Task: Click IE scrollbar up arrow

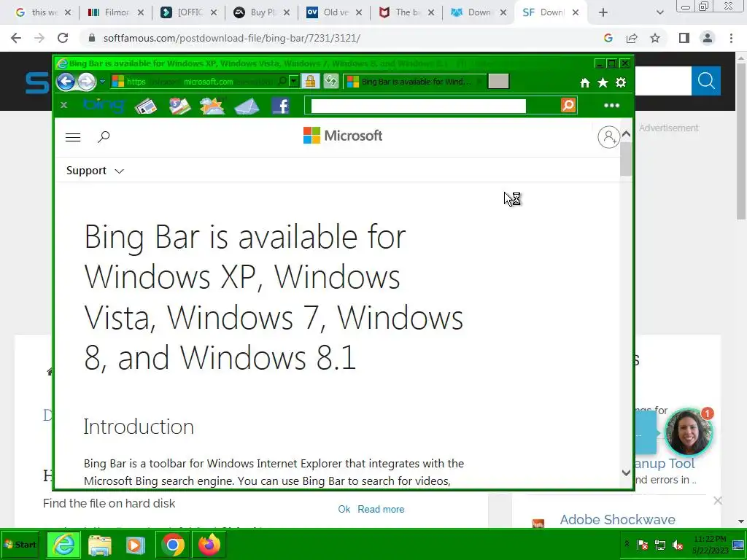Action: pyautogui.click(x=626, y=134)
